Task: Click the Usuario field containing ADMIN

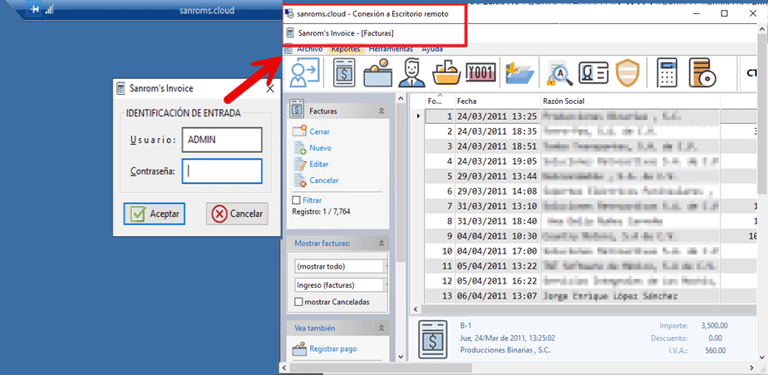Action: (x=222, y=140)
